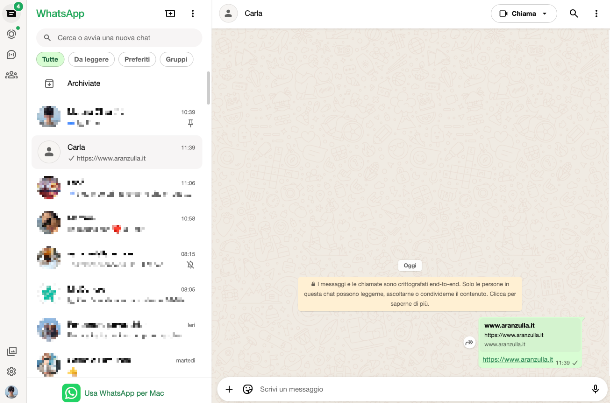Open the conversation three-dot menu
The image size is (610, 403).
point(596,14)
